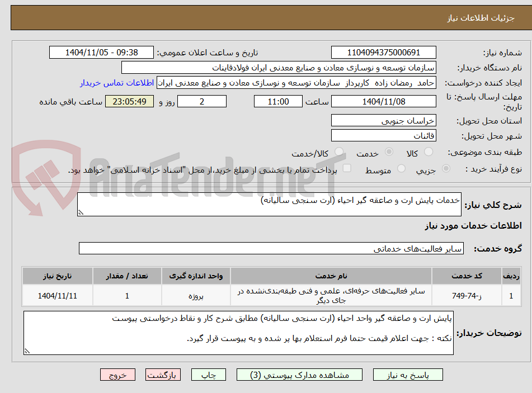Select the کالا/خدمت radio button
Screen dimensions: 532x393
click(339, 152)
